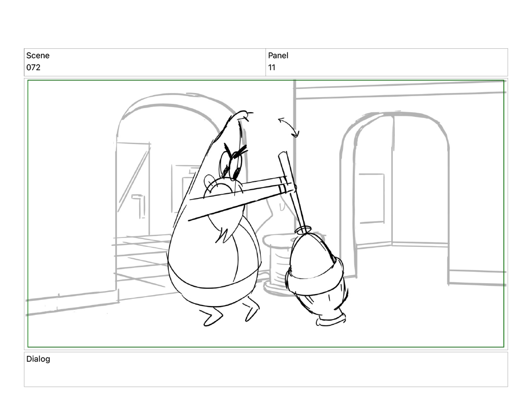Select the top of the wooden stick handle

(x=282, y=155)
